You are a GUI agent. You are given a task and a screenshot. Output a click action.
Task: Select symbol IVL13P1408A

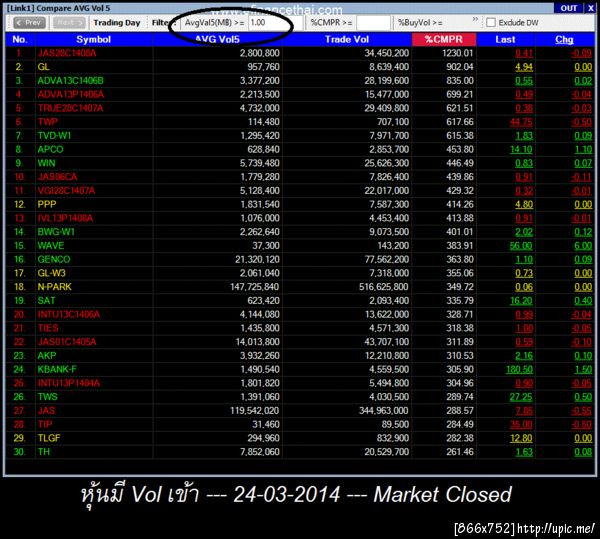pyautogui.click(x=65, y=218)
